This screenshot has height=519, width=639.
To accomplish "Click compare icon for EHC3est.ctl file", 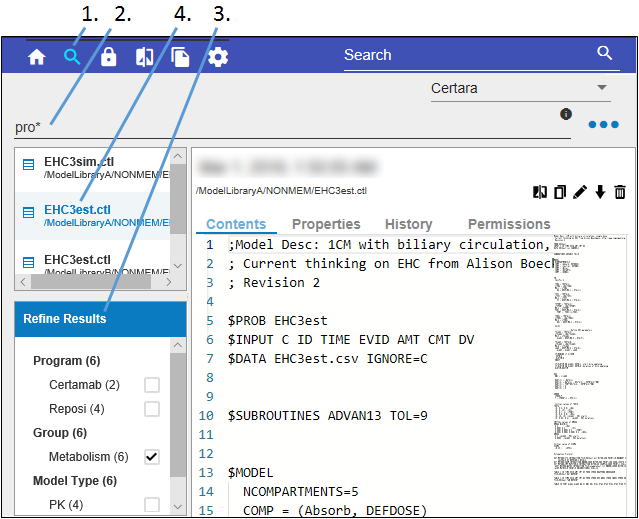I will (540, 192).
